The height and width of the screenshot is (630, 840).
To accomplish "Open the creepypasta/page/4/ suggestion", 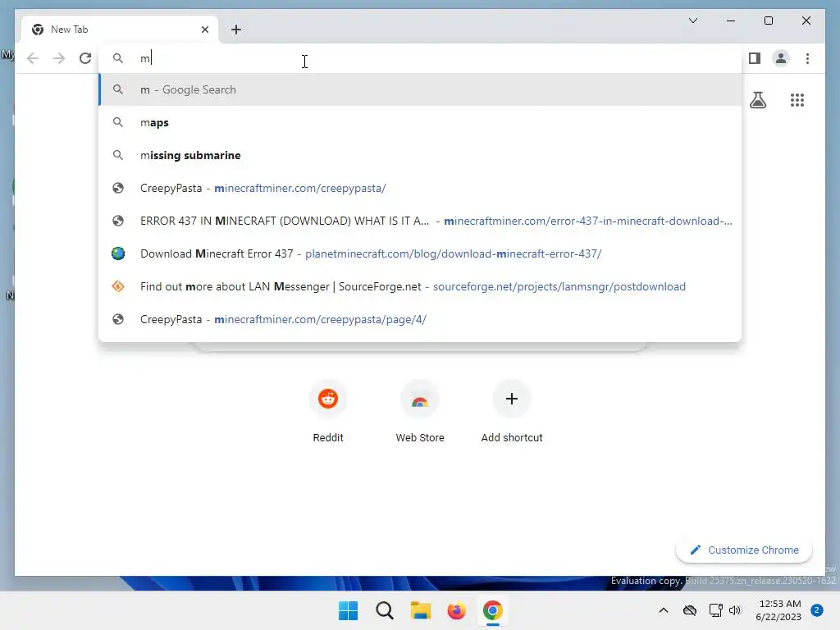I will [420, 319].
